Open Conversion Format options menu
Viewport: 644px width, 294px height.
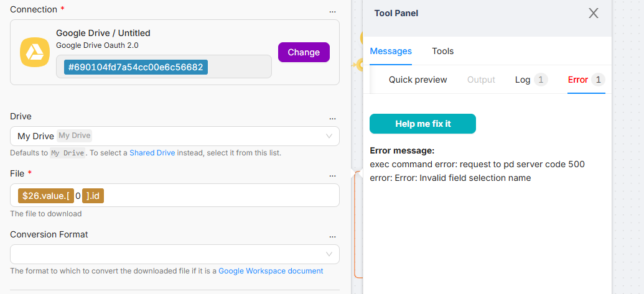click(x=332, y=236)
